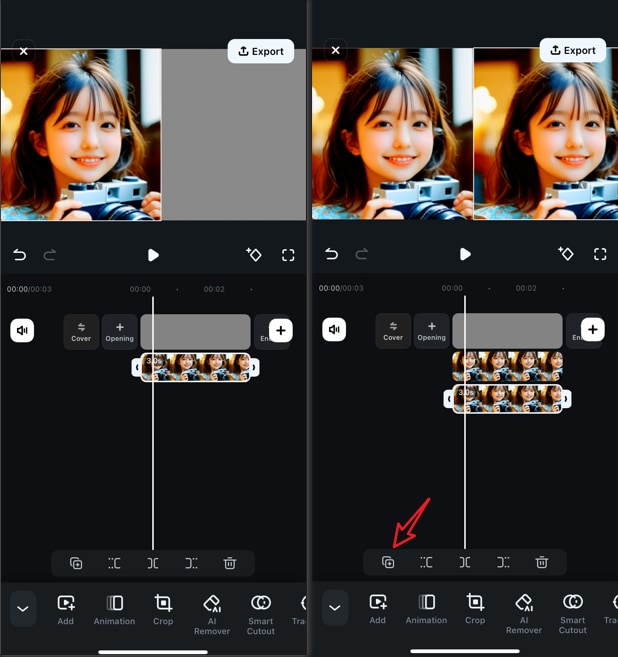The height and width of the screenshot is (657, 618).
Task: Open Smart Cutout in right screen
Action: click(572, 614)
